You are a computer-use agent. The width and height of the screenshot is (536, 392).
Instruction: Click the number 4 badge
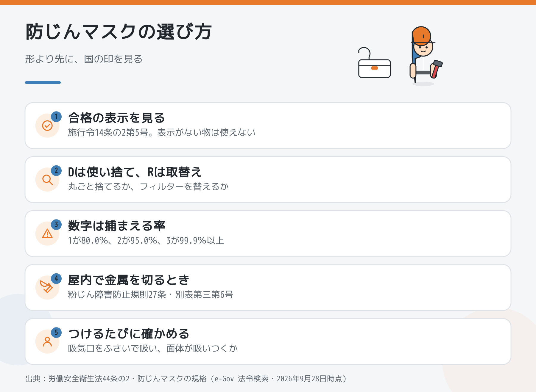tap(56, 279)
